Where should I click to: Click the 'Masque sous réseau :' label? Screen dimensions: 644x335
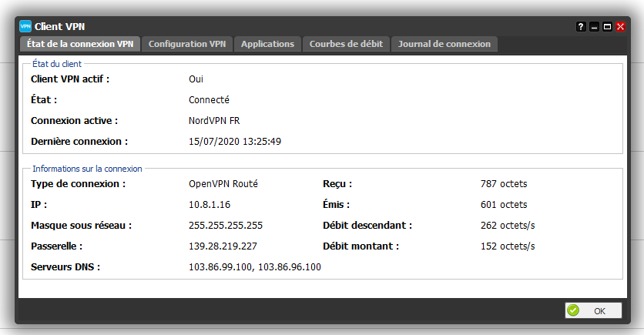pos(82,226)
